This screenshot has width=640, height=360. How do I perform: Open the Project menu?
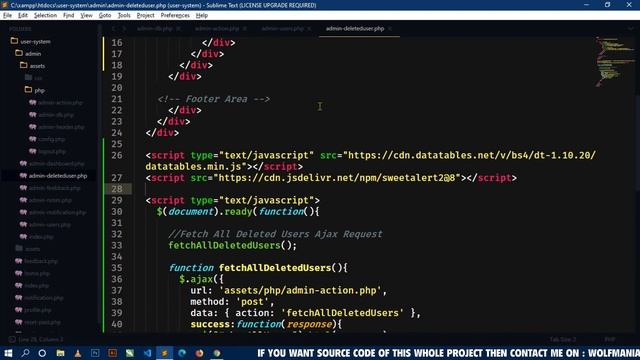point(146,16)
